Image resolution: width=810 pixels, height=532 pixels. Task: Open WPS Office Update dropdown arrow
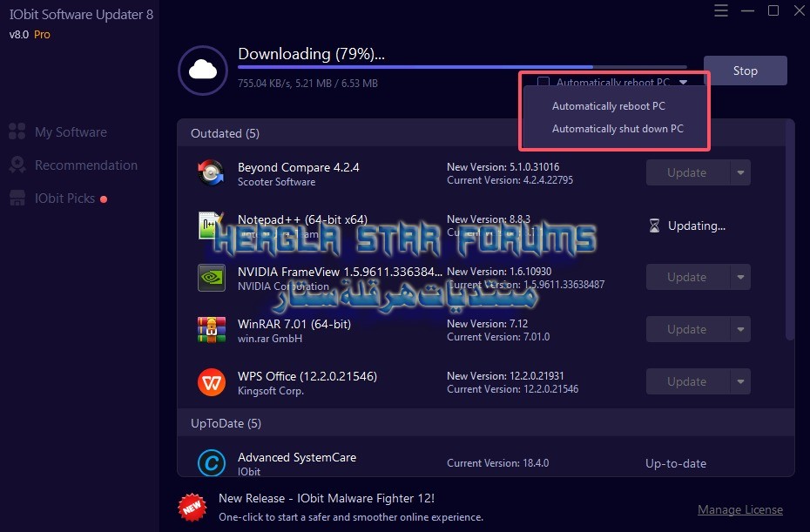click(x=740, y=381)
